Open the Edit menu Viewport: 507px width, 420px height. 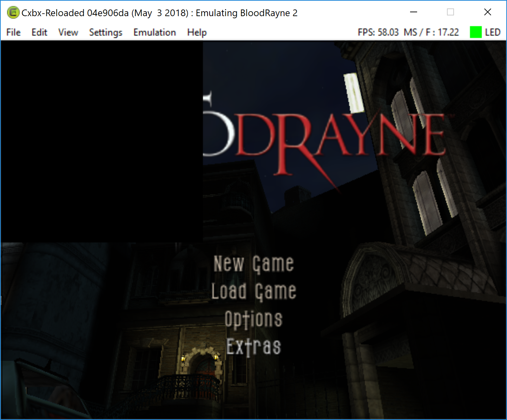tap(39, 32)
